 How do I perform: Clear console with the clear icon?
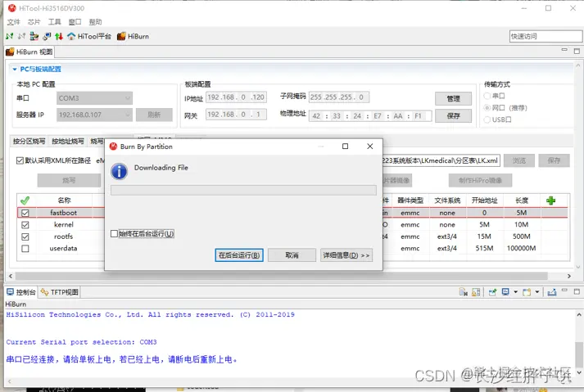pyautogui.click(x=464, y=292)
